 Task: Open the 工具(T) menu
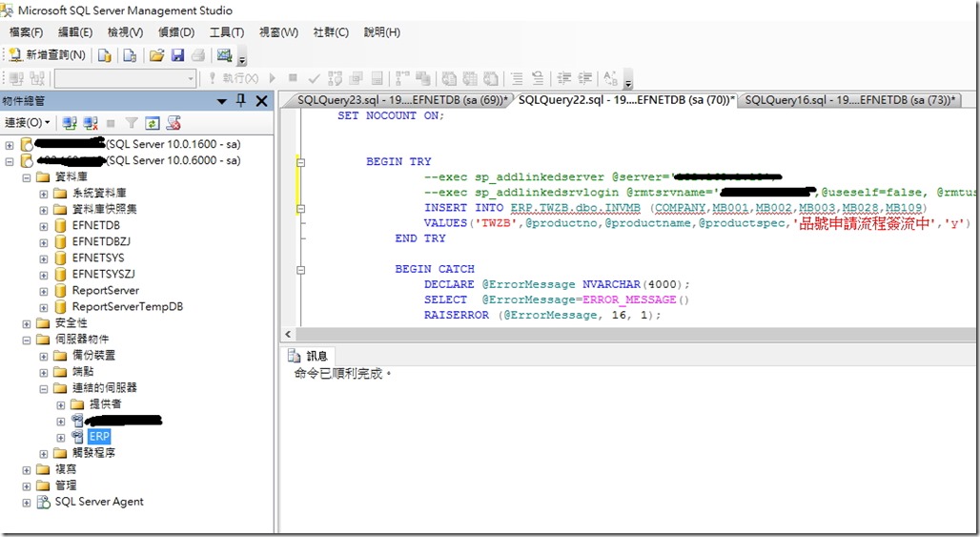click(x=226, y=31)
